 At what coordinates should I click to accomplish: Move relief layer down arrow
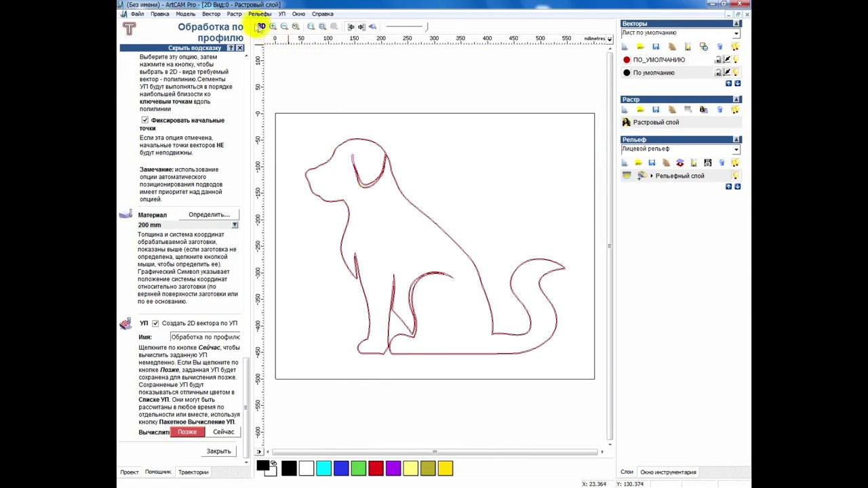[x=738, y=186]
